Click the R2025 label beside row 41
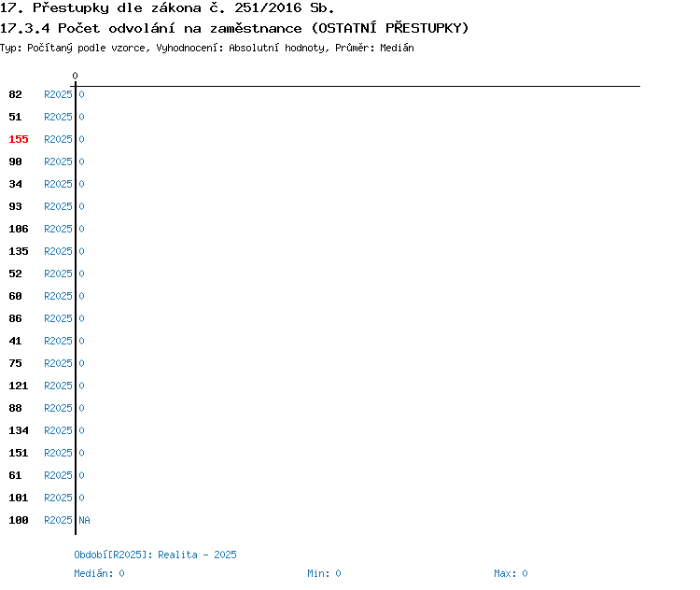Viewport: 700px width, 590px height. pyautogui.click(x=58, y=341)
